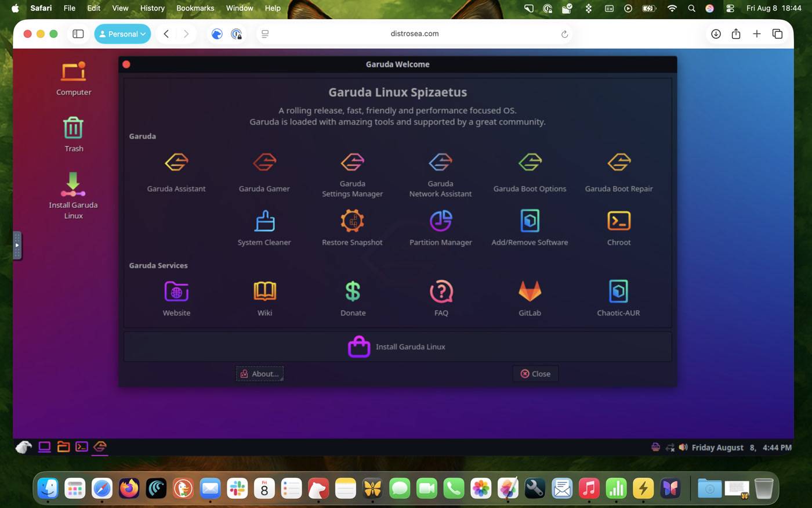The image size is (812, 508).
Task: Open Garuda Gamer
Action: (x=264, y=172)
